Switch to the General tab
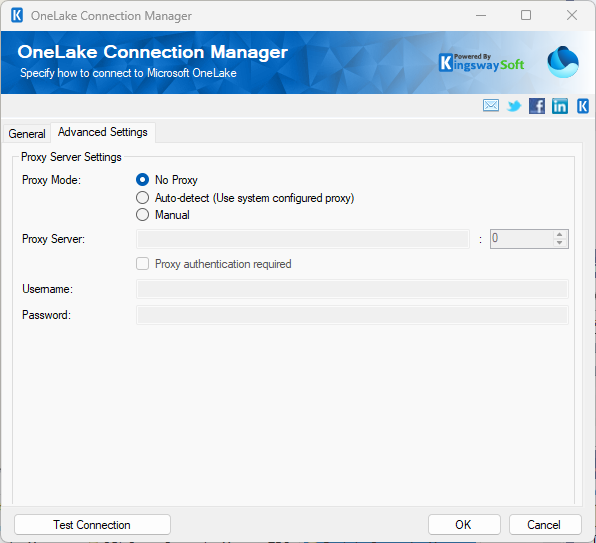Image resolution: width=596 pixels, height=543 pixels. (27, 134)
